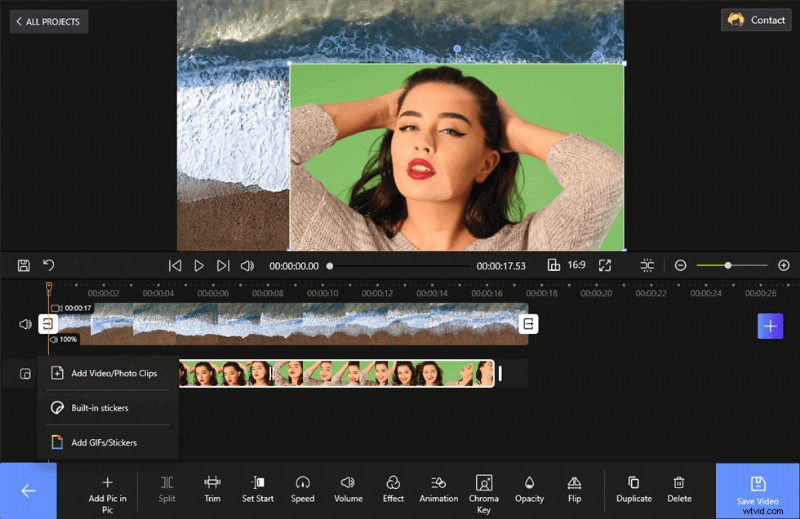Click the Set Start tool
The height and width of the screenshot is (519, 800).
(258, 489)
